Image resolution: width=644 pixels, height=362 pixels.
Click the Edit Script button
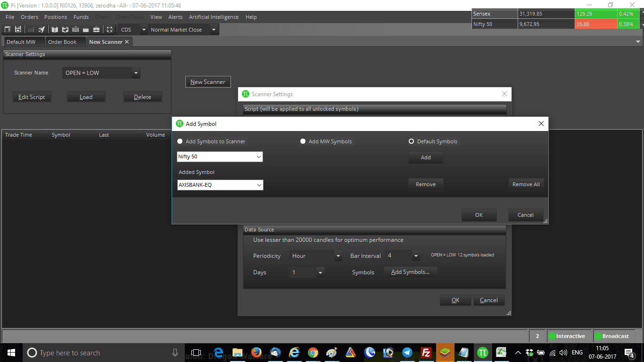click(x=32, y=97)
